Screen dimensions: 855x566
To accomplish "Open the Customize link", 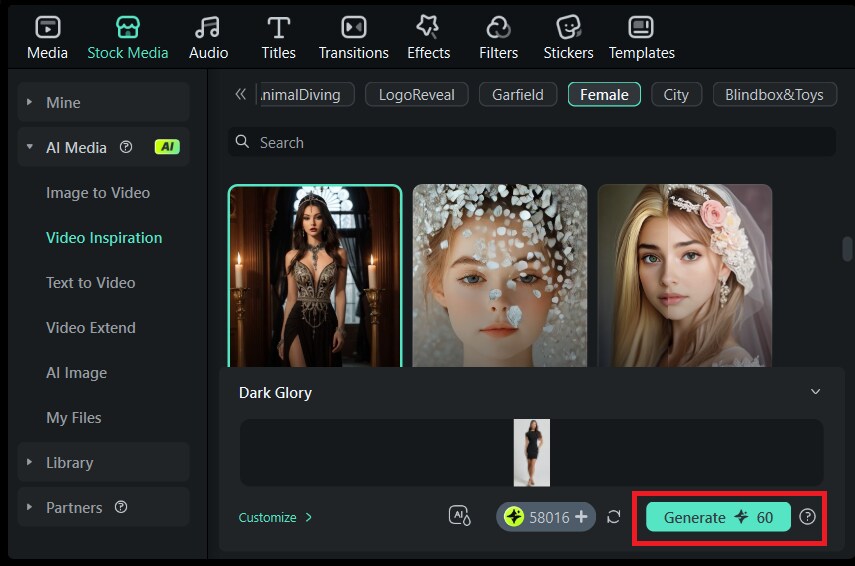I will pyautogui.click(x=275, y=517).
